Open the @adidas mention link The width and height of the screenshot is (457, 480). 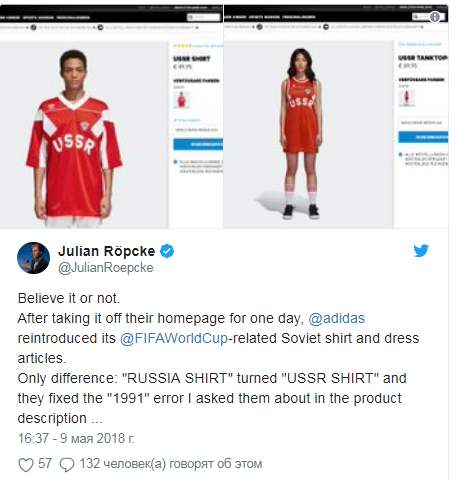(x=336, y=318)
